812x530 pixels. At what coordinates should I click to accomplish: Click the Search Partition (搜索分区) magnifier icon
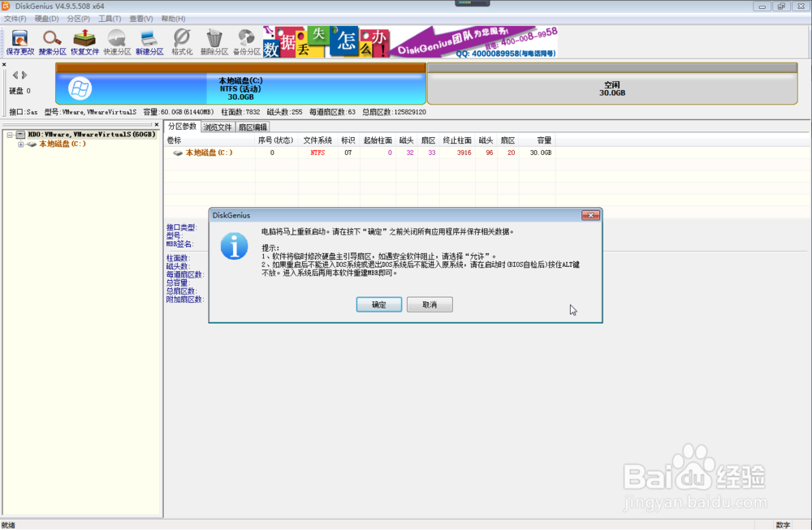(x=52, y=42)
